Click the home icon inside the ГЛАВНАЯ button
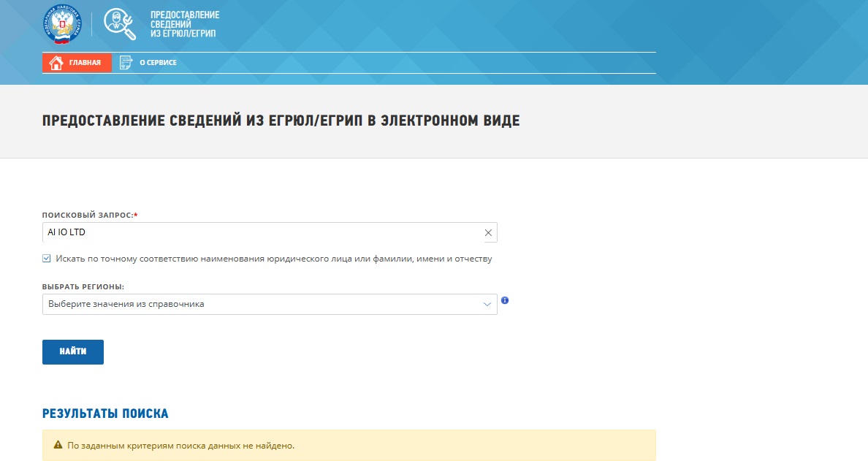The image size is (868, 461). click(x=56, y=63)
